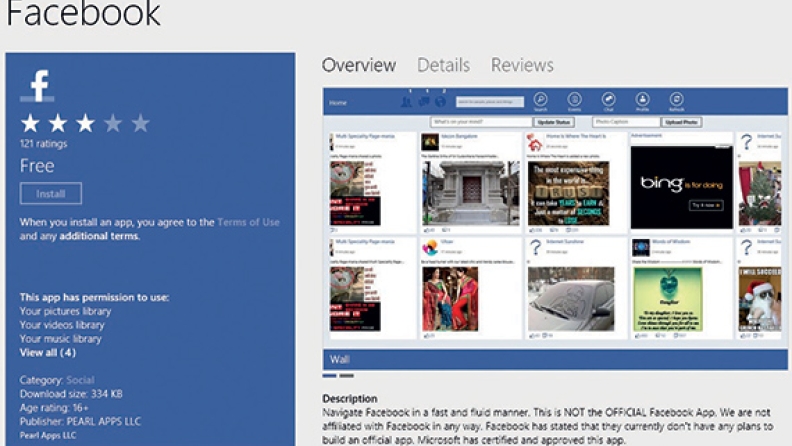Rate with the fourth star
Image resolution: width=792 pixels, height=446 pixels.
(x=113, y=123)
